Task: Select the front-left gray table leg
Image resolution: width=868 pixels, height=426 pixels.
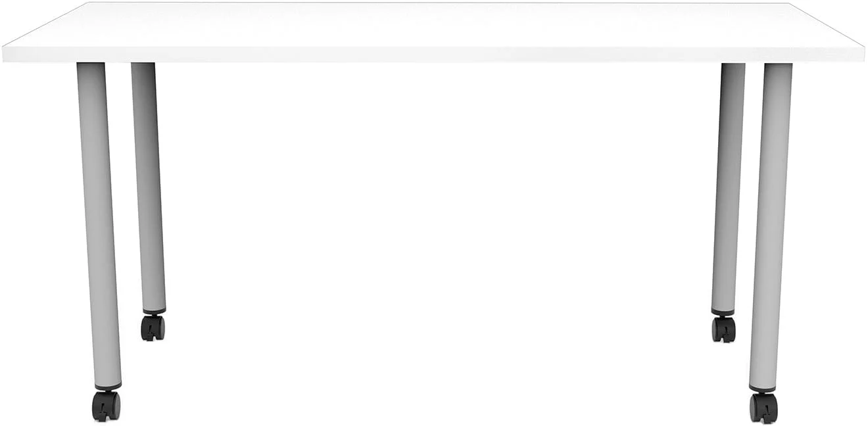Action: click(x=99, y=224)
